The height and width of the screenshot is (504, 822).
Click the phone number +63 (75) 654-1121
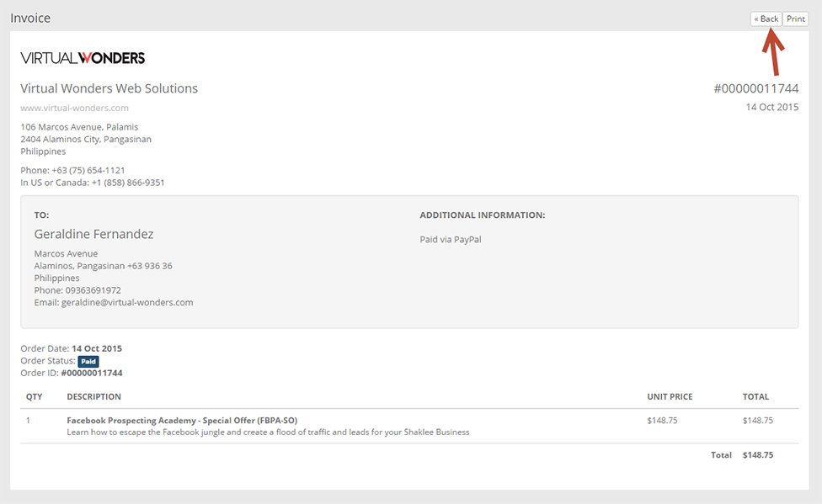coord(88,170)
